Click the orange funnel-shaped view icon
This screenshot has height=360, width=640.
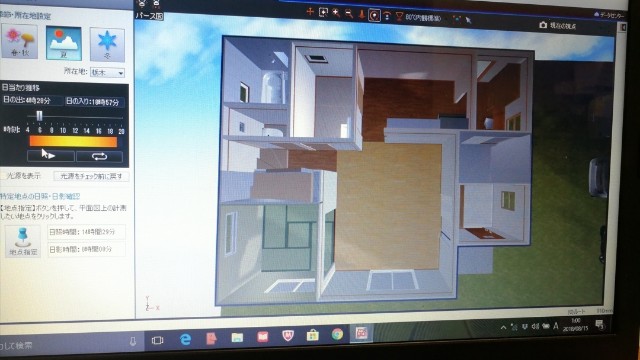[399, 17]
